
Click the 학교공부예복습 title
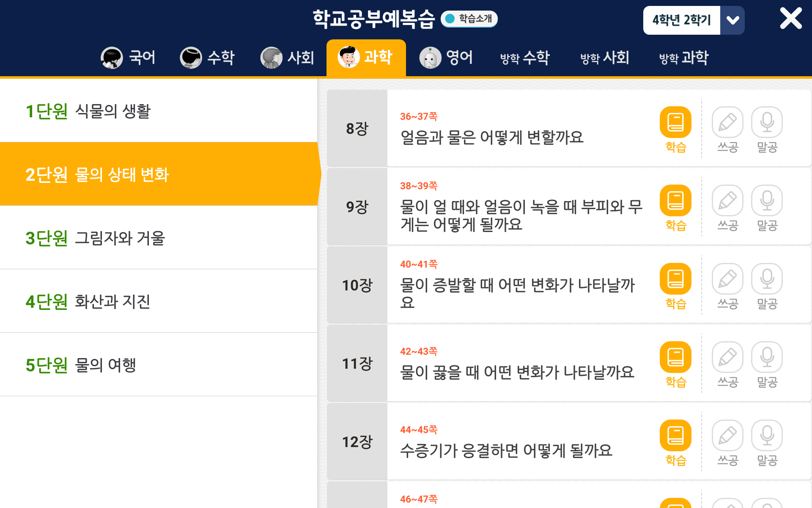click(x=373, y=19)
